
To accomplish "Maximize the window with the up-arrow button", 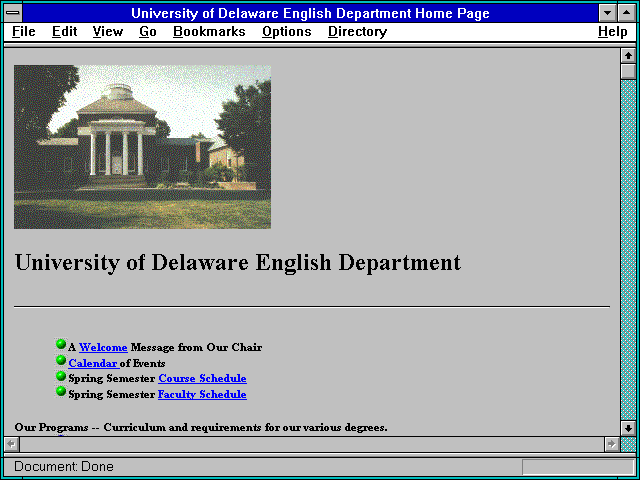I will pos(626,13).
